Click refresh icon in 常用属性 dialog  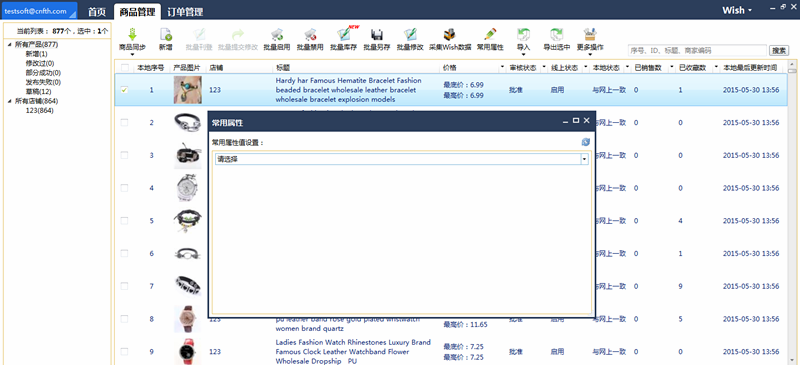tap(585, 142)
